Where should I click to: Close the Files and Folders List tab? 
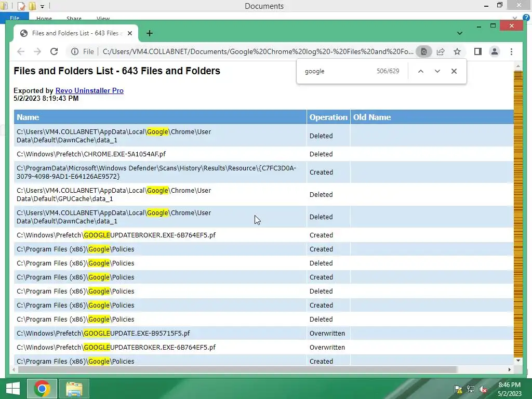(x=129, y=33)
